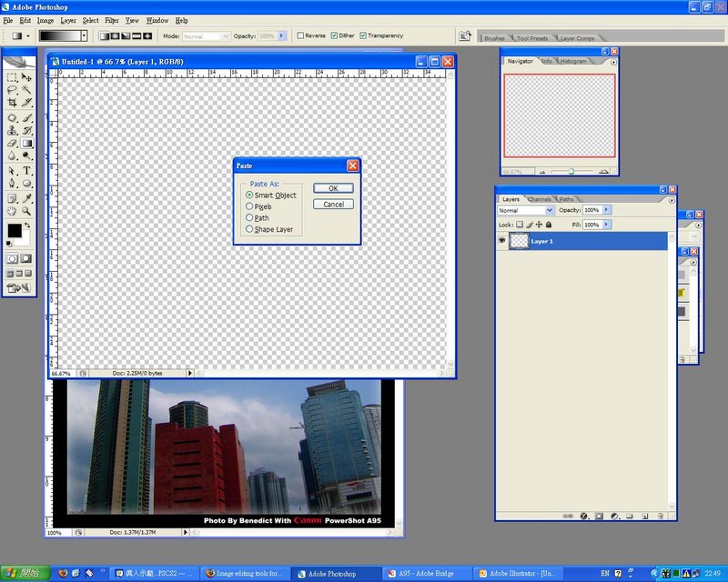Click the foreground color swatch
Viewport: 728px width, 582px height.
[14, 231]
